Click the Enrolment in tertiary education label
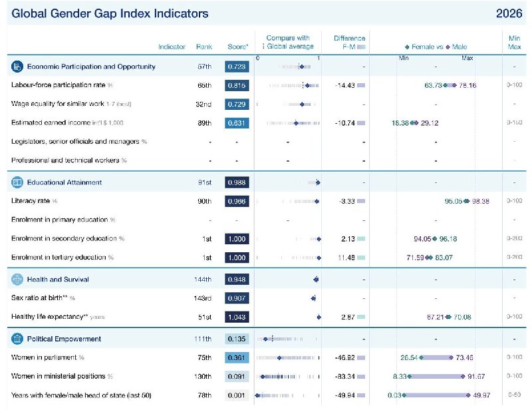The width and height of the screenshot is (532, 410). tap(62, 257)
